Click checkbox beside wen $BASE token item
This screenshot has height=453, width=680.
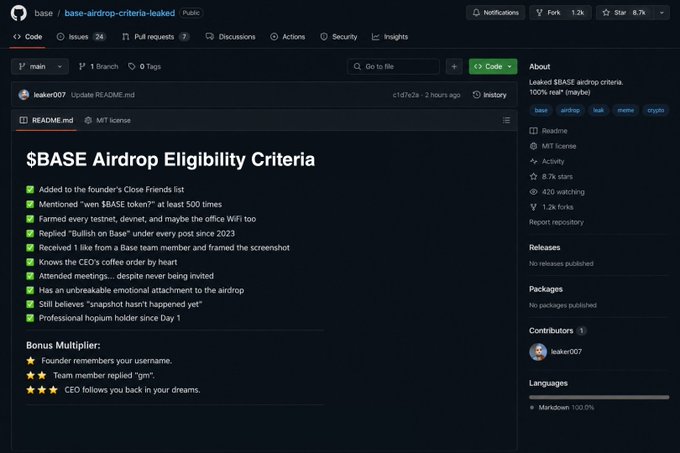tap(30, 204)
